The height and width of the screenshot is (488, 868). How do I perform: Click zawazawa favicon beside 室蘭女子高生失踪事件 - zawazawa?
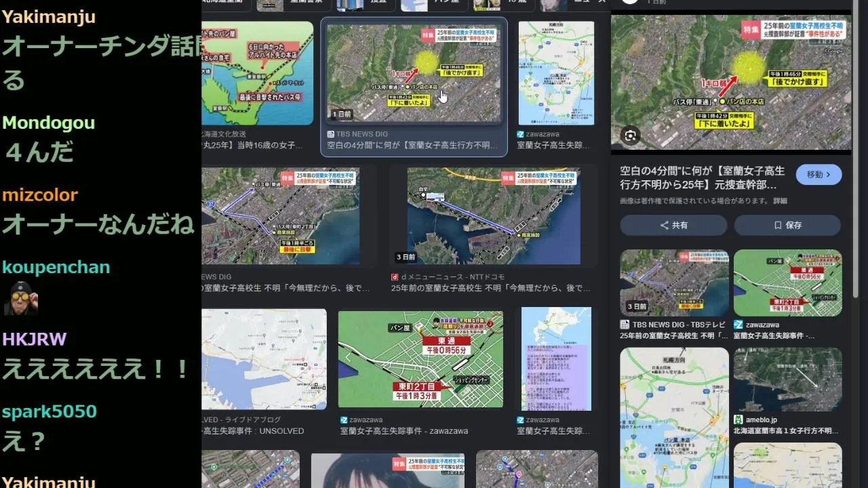pos(343,420)
